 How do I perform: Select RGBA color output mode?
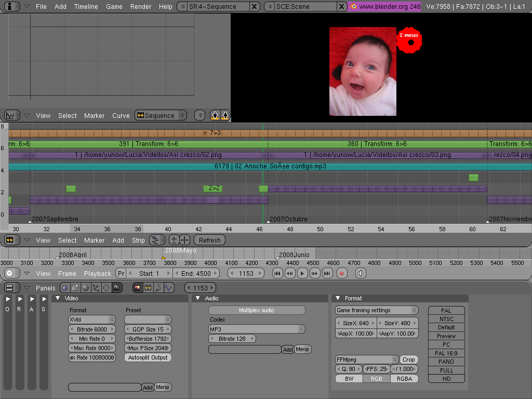[x=404, y=379]
